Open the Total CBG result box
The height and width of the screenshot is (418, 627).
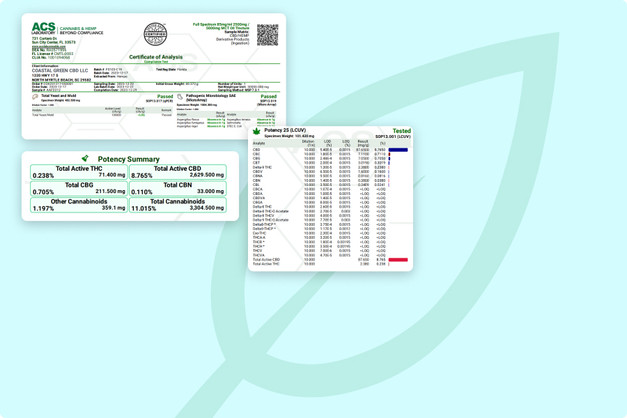point(79,188)
